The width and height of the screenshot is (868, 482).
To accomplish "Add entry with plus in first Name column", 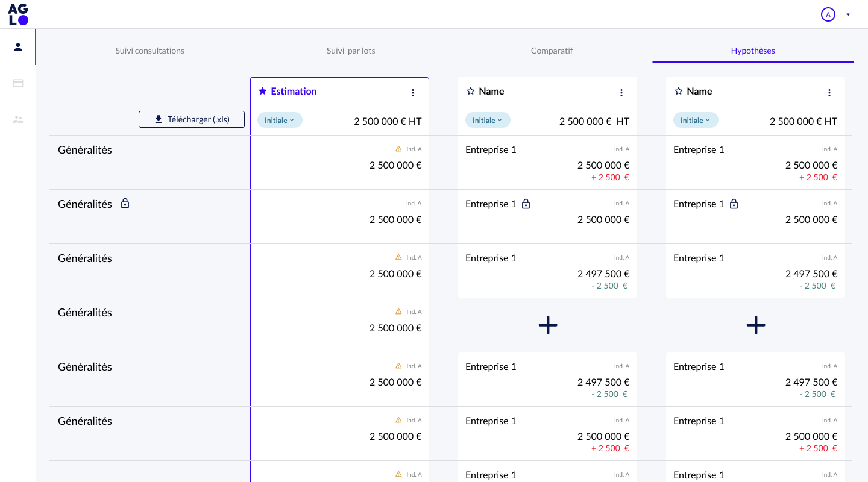I will coord(548,325).
